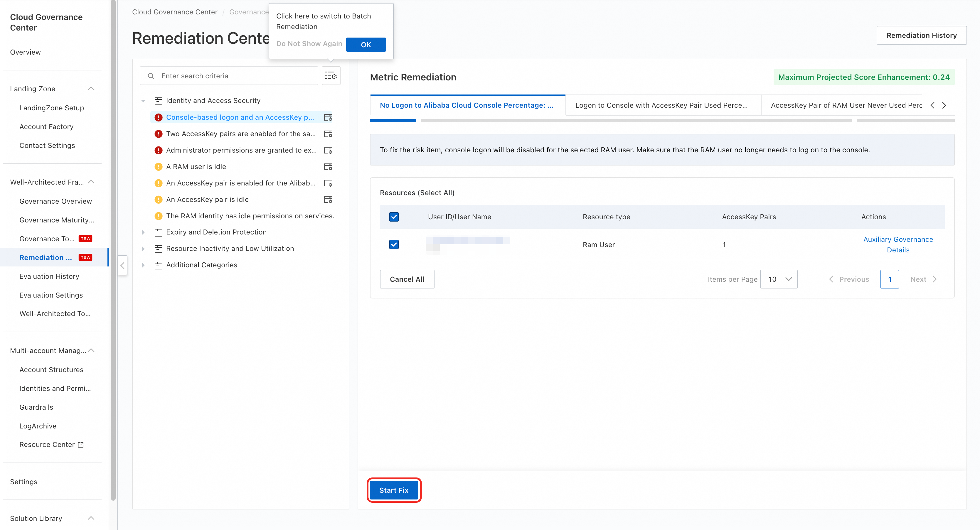980x530 pixels.
Task: Open the Items per Page dropdown
Action: tap(778, 279)
